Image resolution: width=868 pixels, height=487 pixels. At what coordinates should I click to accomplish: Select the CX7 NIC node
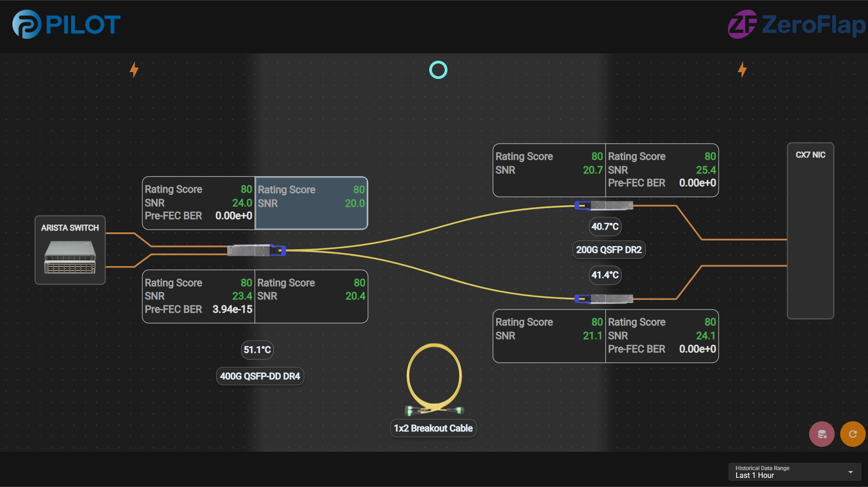click(x=810, y=230)
